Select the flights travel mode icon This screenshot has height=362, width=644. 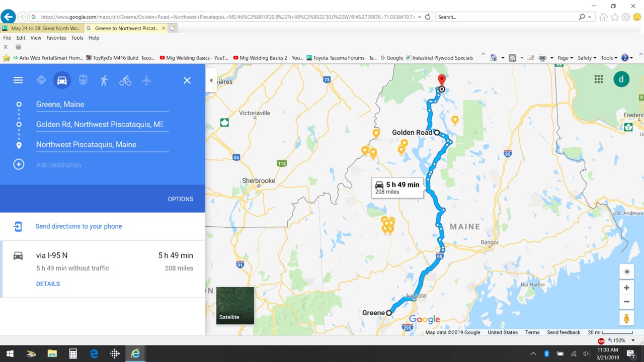click(x=146, y=80)
